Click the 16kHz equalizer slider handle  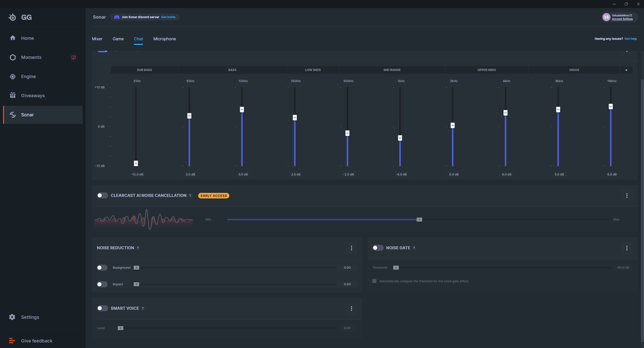611,107
